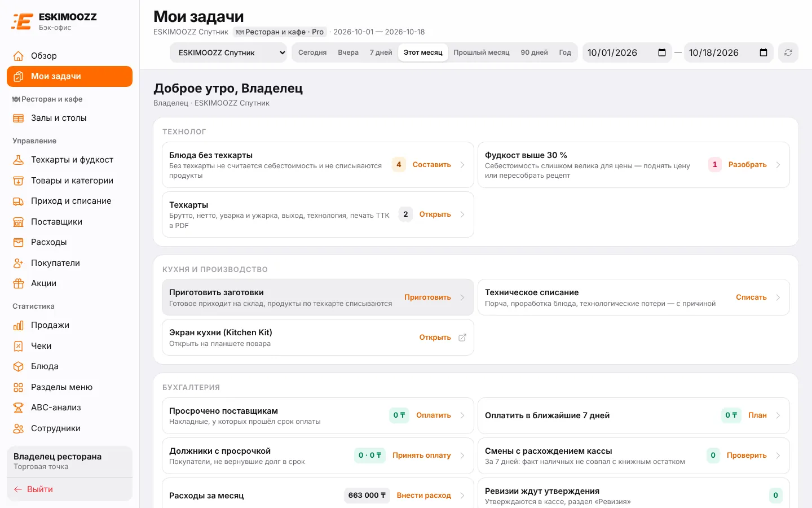Switch to the Год period tab

point(565,52)
